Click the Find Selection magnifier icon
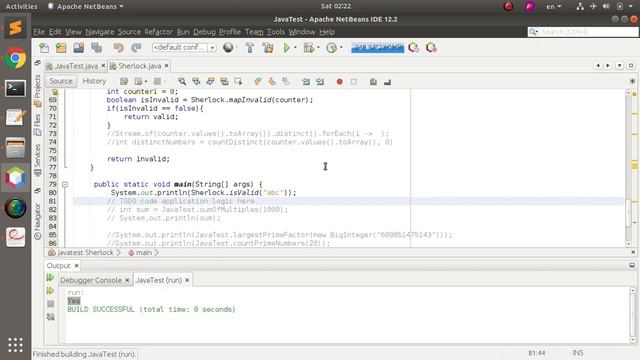Screen dimensions: 640x360 click(182, 82)
